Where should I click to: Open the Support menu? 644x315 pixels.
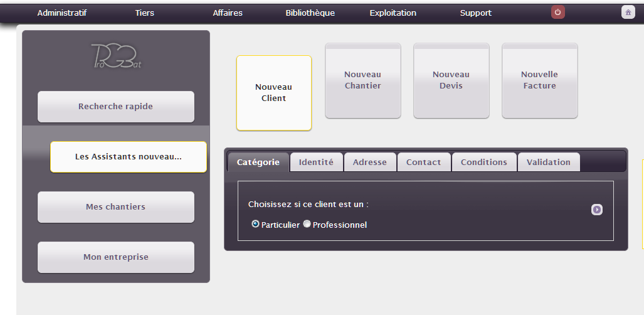[475, 13]
